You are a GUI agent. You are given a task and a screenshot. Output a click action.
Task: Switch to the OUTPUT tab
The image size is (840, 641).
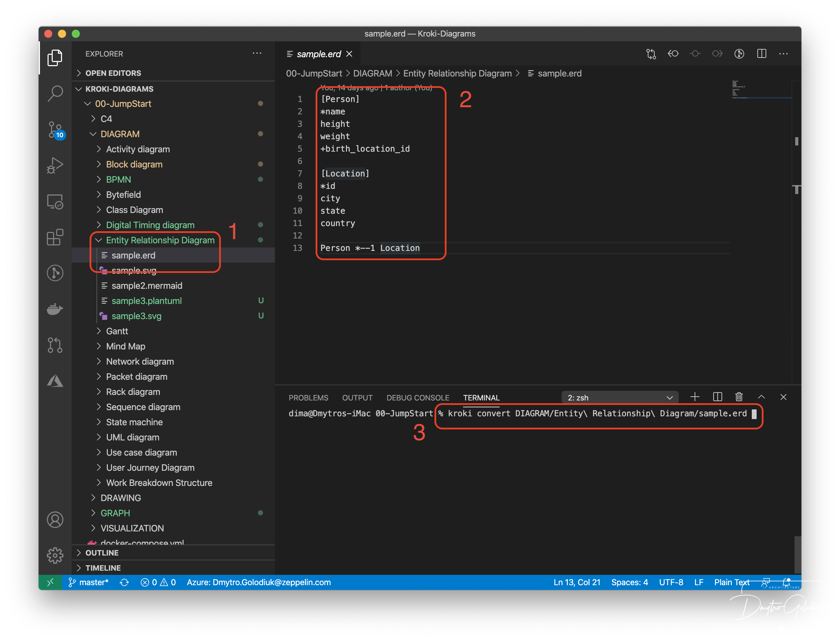click(357, 398)
